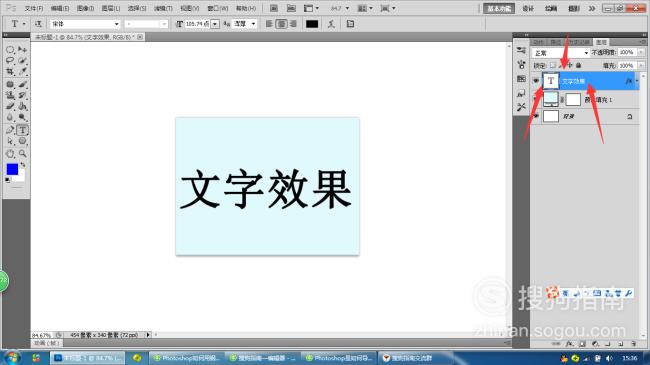Align text left
The image size is (650, 365).
[269, 24]
